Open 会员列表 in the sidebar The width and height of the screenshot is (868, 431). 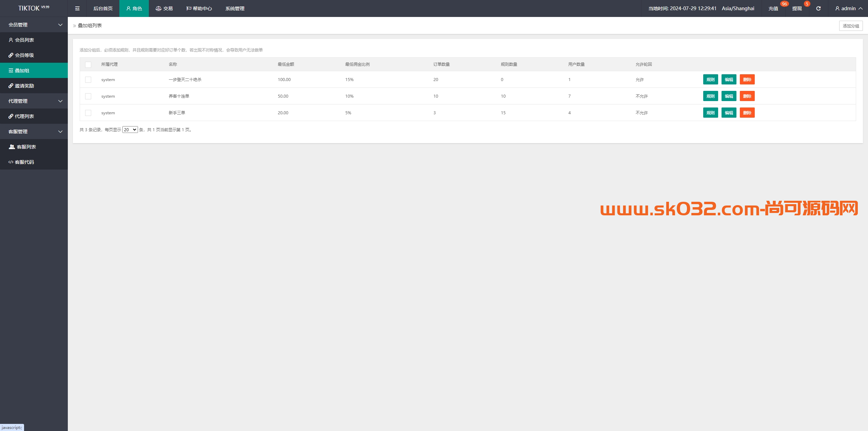[34, 40]
